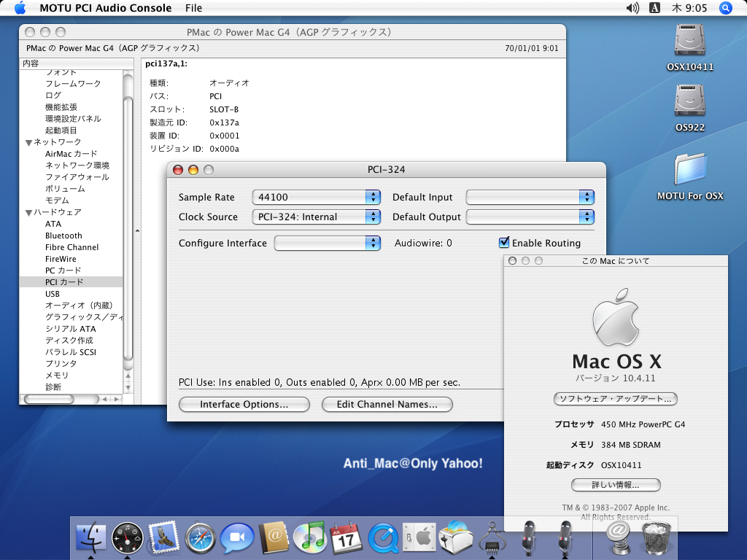Click the QuickTime Player dock icon
Image resolution: width=747 pixels, height=560 pixels.
click(x=383, y=538)
